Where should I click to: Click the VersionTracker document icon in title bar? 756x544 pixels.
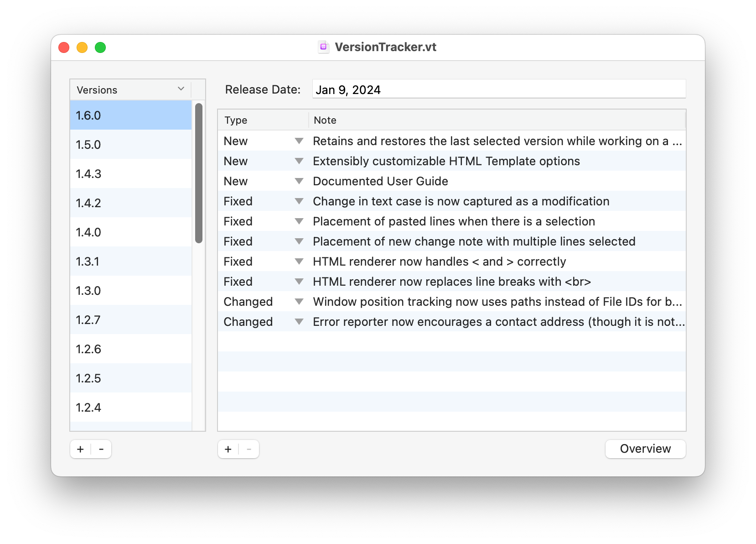pos(323,47)
